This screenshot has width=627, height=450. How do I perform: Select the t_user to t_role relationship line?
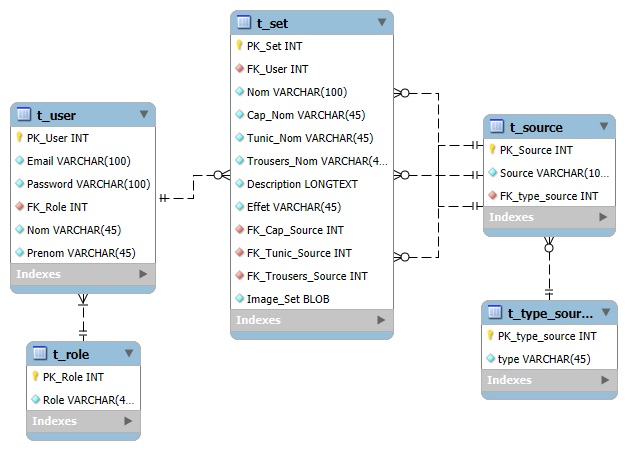(83, 317)
